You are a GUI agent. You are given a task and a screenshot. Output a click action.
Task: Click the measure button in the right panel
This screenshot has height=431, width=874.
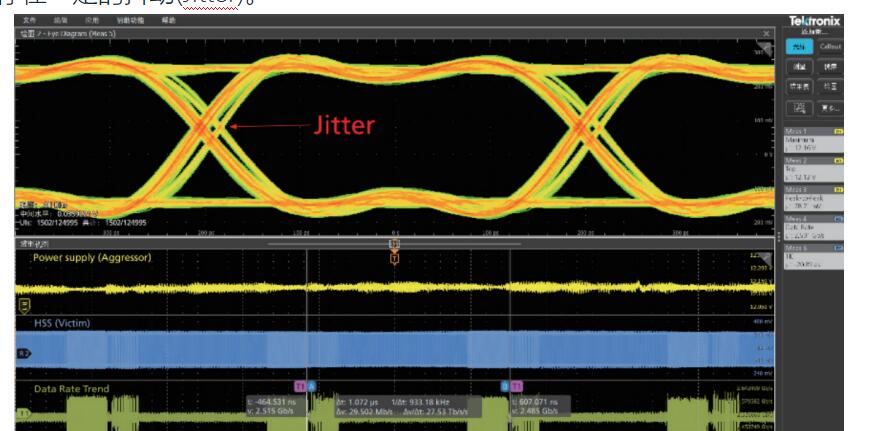(799, 67)
